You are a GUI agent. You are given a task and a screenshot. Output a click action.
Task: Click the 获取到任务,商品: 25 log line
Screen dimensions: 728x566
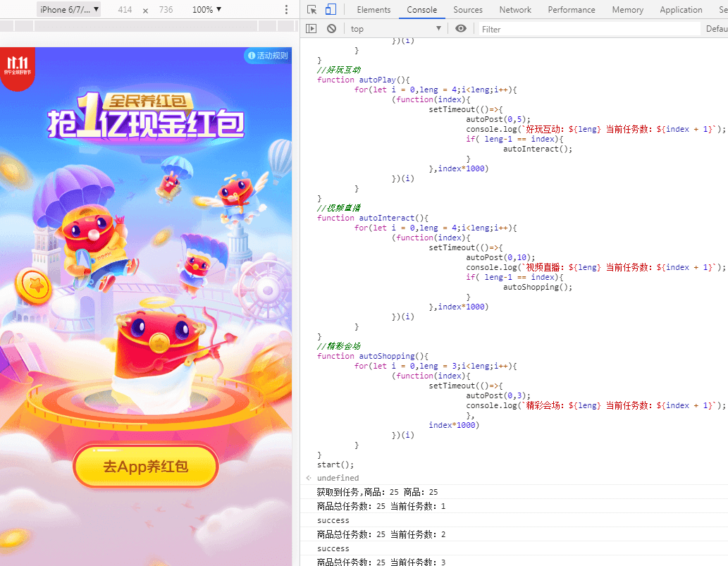click(x=377, y=492)
